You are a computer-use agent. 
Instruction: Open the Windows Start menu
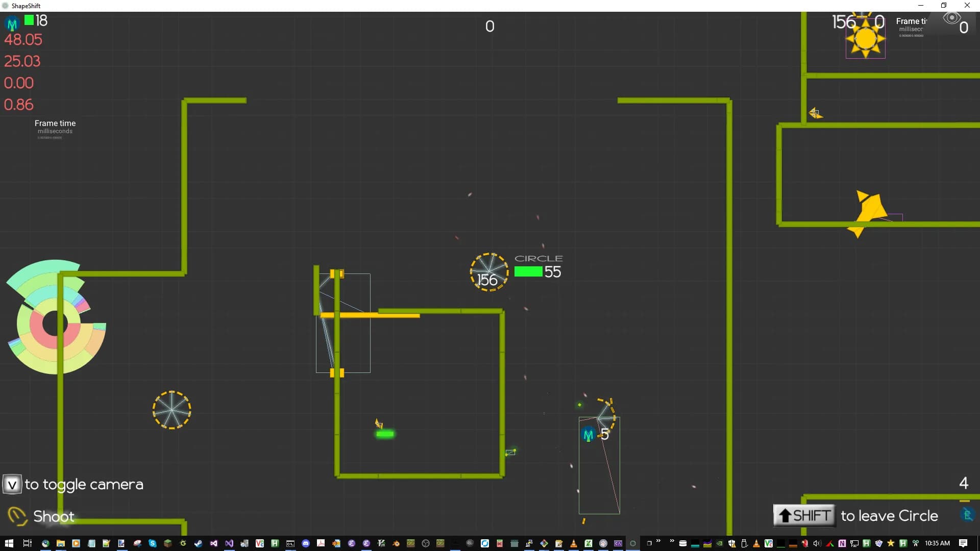[9, 543]
